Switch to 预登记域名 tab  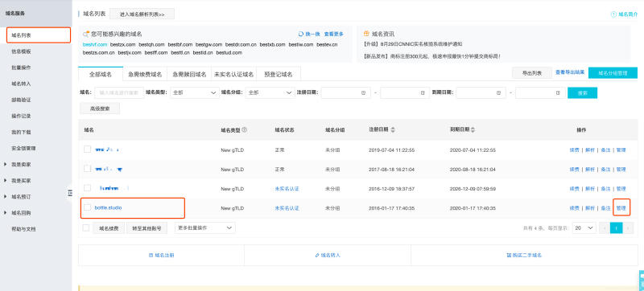[279, 74]
